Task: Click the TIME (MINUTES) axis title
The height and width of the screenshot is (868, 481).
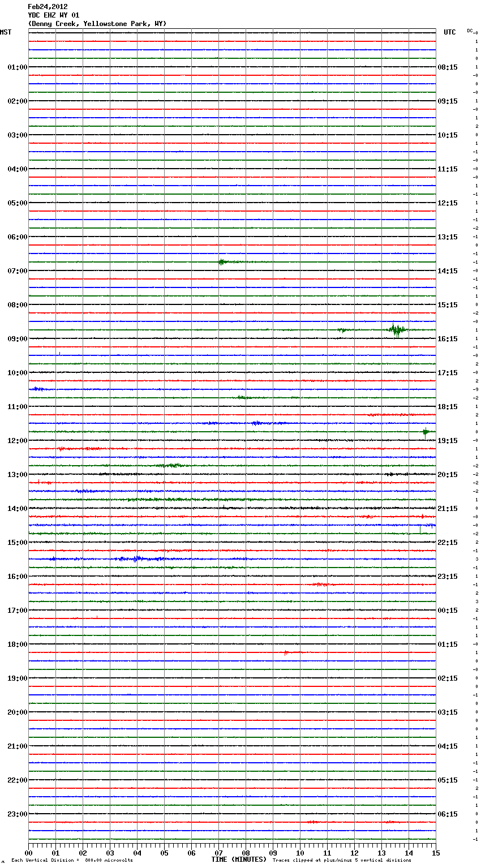Action: pyautogui.click(x=239, y=860)
